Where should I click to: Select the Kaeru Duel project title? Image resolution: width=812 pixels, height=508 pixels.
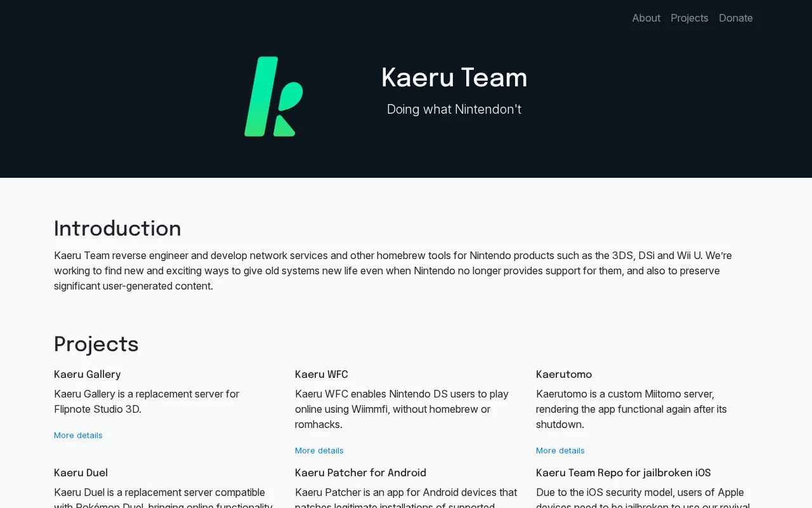[x=81, y=472]
